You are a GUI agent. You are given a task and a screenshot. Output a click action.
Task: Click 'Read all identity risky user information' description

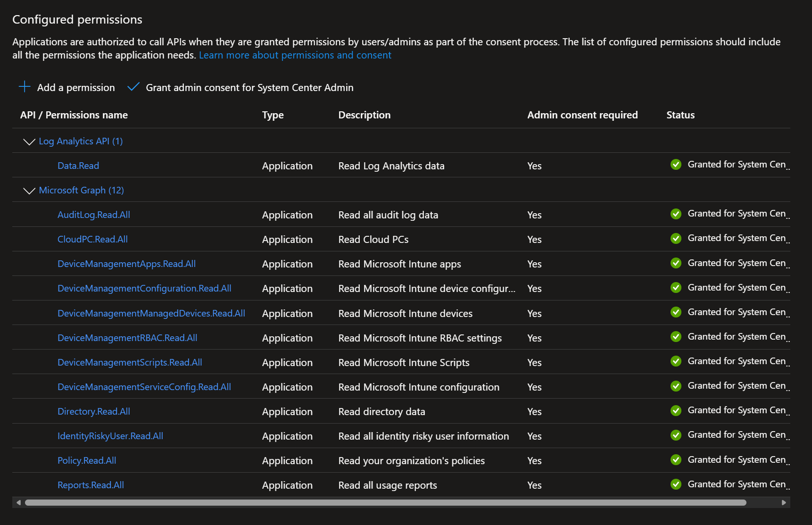point(424,436)
